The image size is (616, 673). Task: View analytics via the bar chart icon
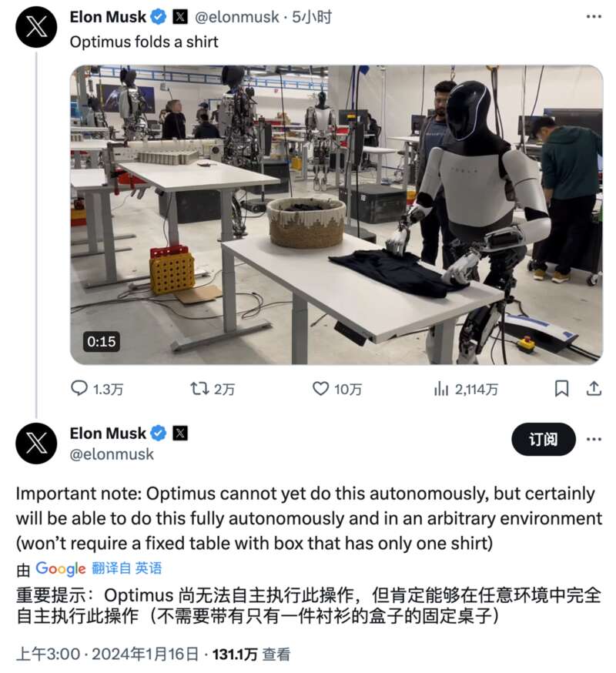tap(441, 390)
